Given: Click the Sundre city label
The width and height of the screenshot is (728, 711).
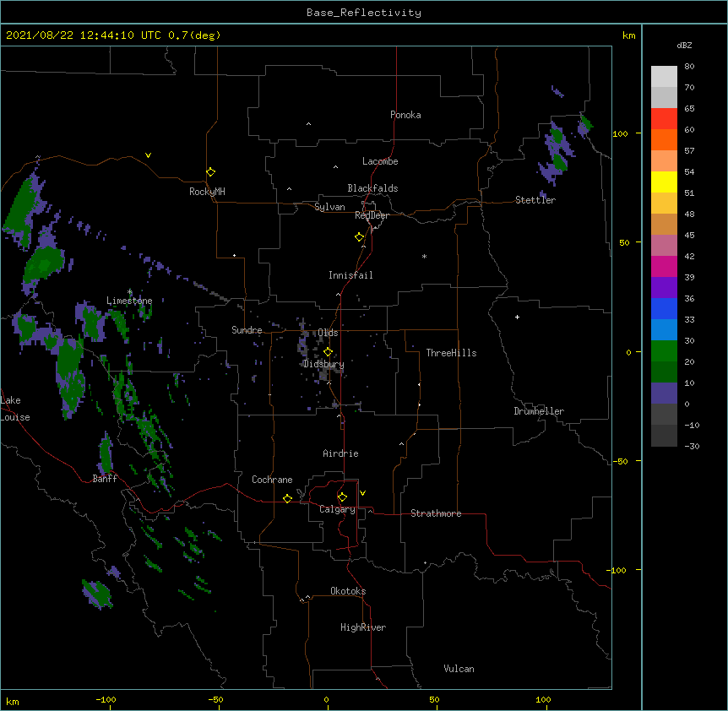Looking at the screenshot, I should pyautogui.click(x=247, y=330).
